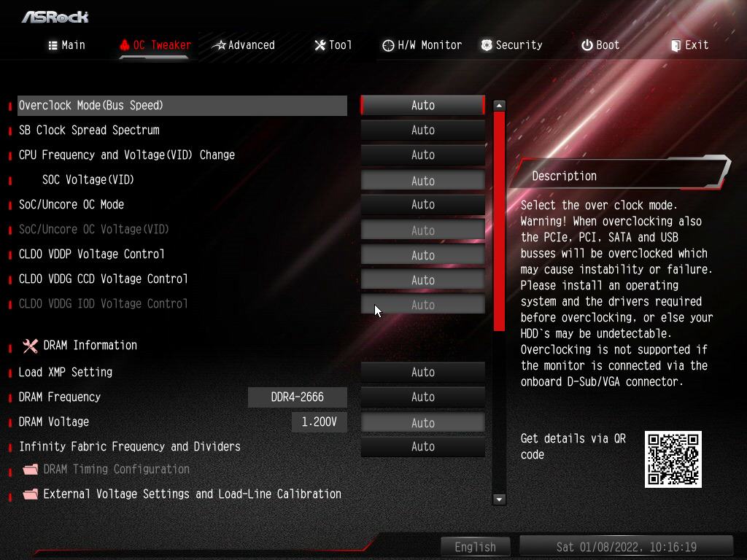The image size is (747, 560).
Task: Select SOC Voltage(VID) label
Action: [88, 180]
